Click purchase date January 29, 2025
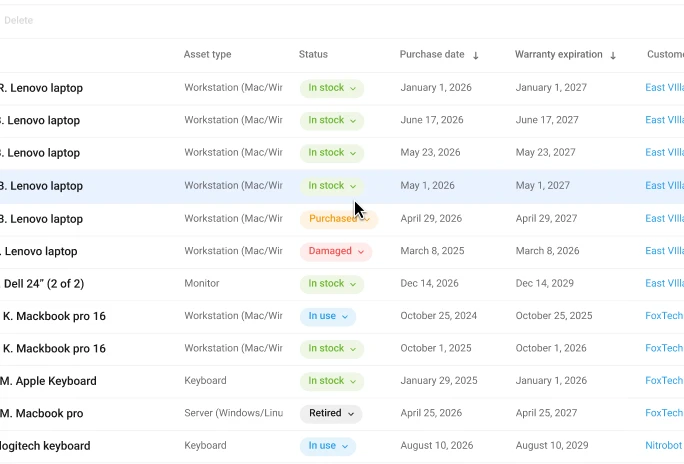 [x=439, y=381]
